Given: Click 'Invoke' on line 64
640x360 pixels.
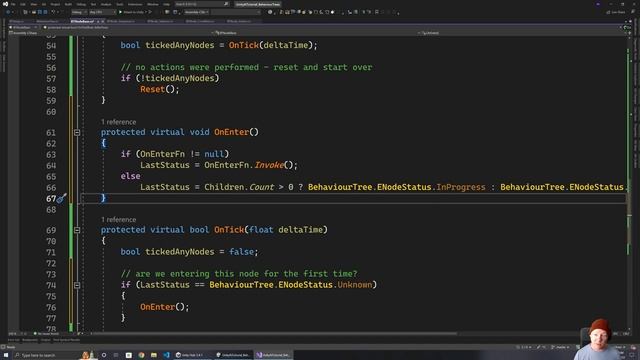Looking at the screenshot, I should [x=269, y=165].
